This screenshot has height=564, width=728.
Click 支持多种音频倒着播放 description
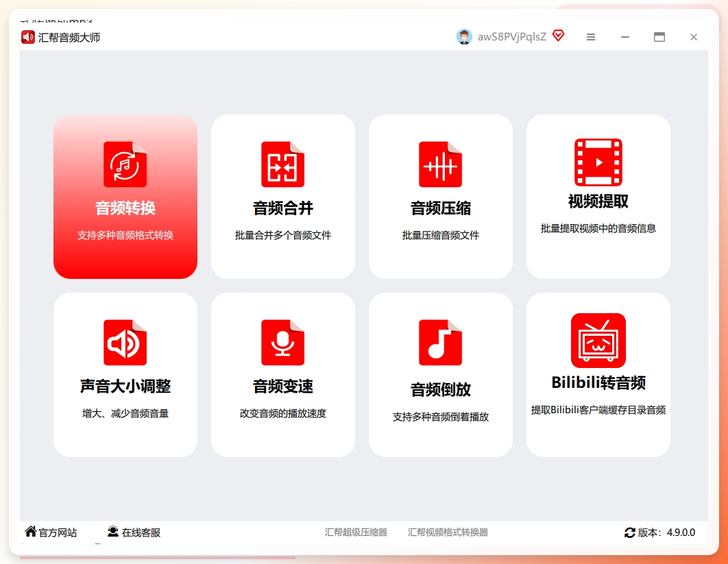441,417
